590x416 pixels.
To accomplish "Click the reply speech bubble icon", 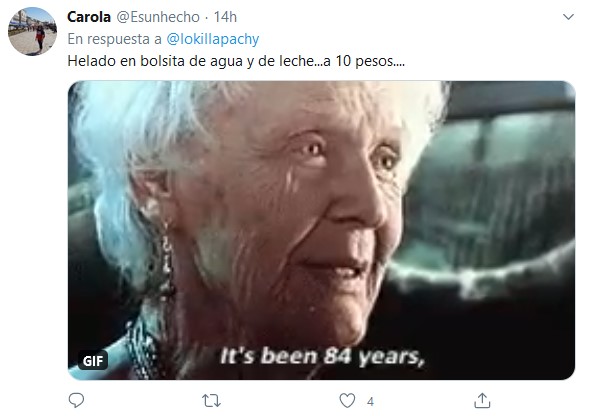I will (x=76, y=400).
